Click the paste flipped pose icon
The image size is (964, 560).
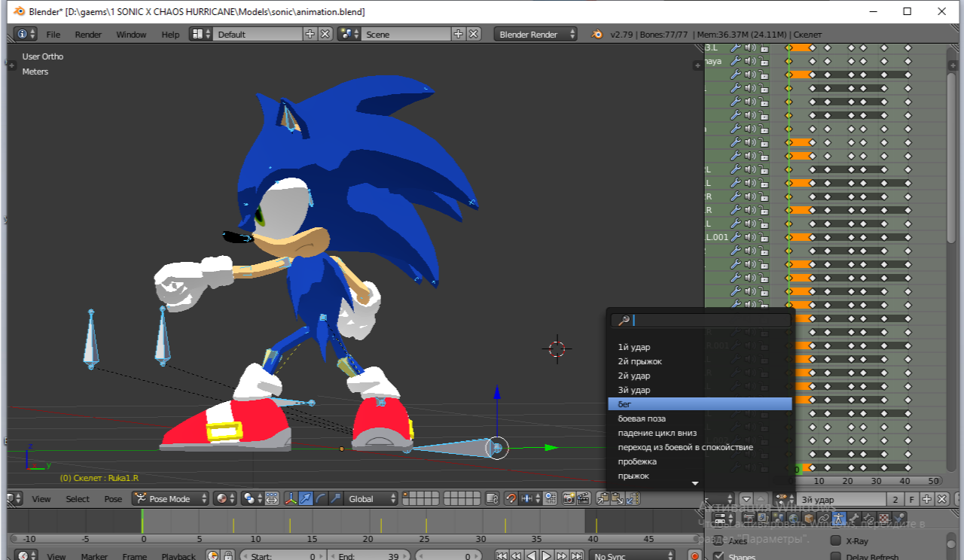pos(633,498)
